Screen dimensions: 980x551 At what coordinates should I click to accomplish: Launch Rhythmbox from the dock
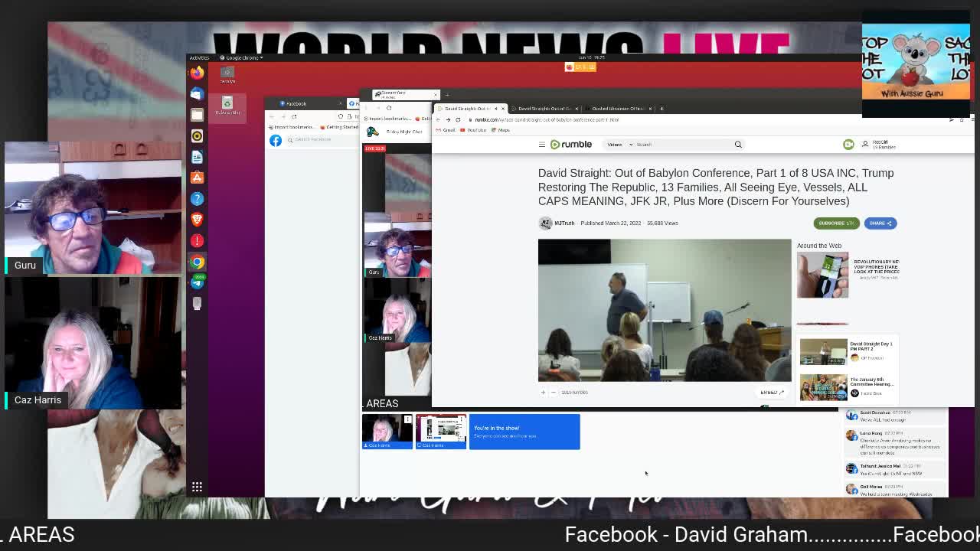click(x=197, y=135)
